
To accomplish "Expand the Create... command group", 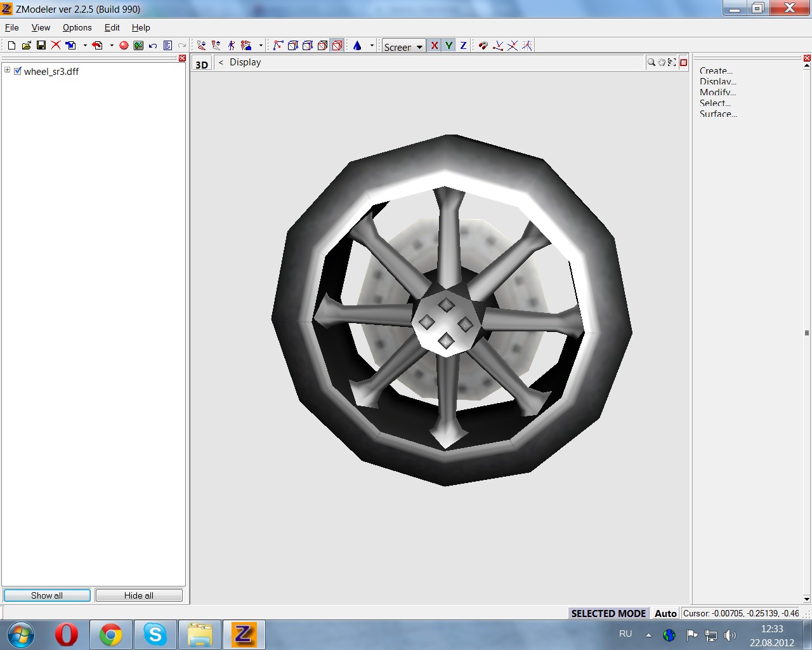I will pyautogui.click(x=716, y=70).
